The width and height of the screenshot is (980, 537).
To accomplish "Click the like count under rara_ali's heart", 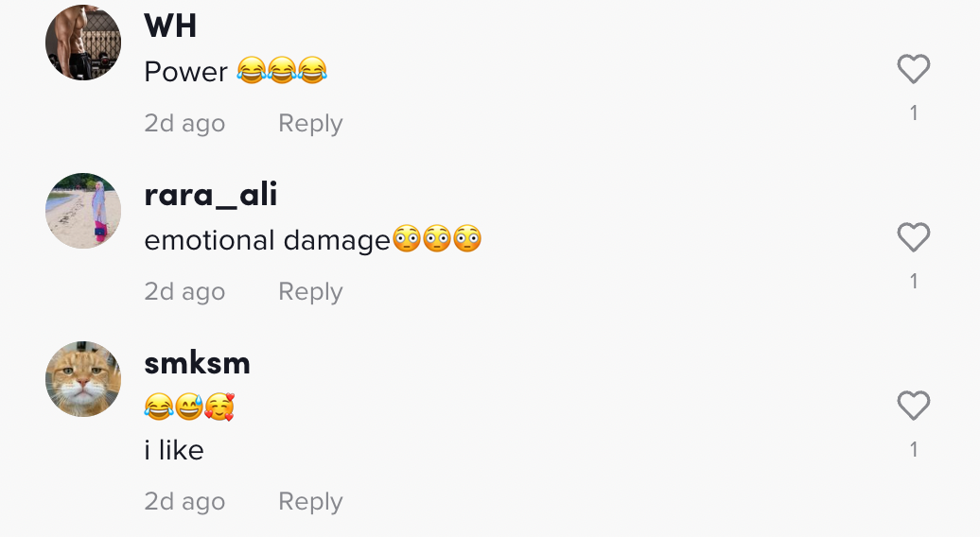I will 914,281.
